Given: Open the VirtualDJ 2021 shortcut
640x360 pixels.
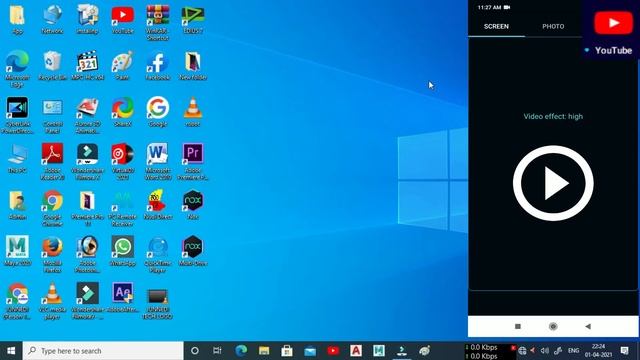Looking at the screenshot, I should (x=122, y=162).
